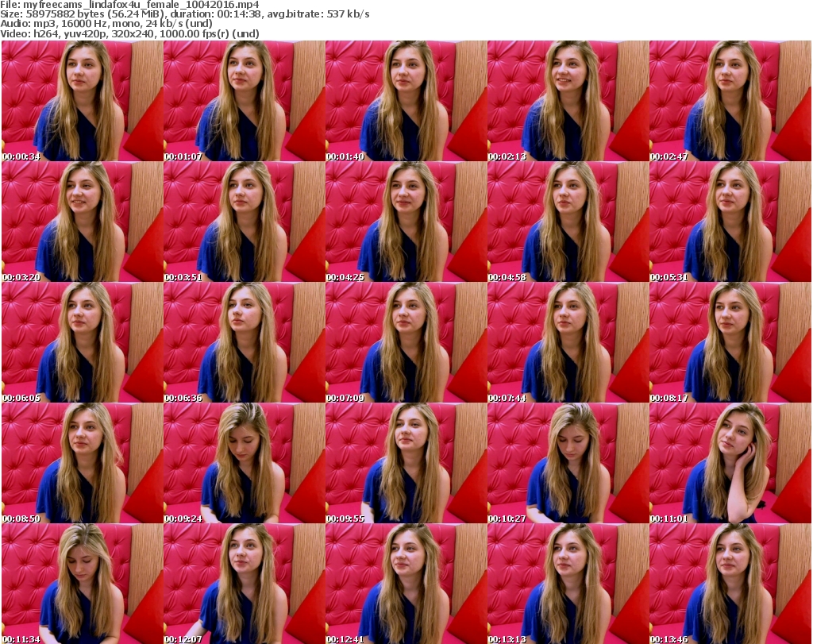Select the thumbnail timestamped 00:00:34

(x=83, y=101)
